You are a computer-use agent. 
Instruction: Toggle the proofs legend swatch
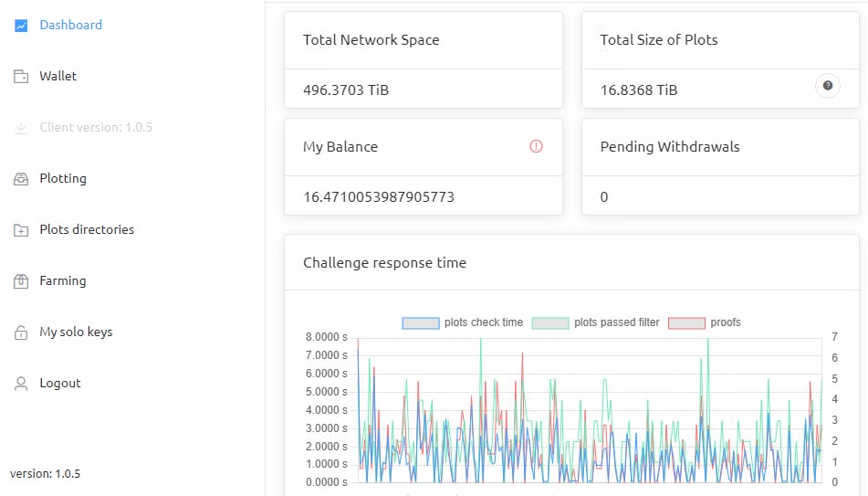click(686, 323)
